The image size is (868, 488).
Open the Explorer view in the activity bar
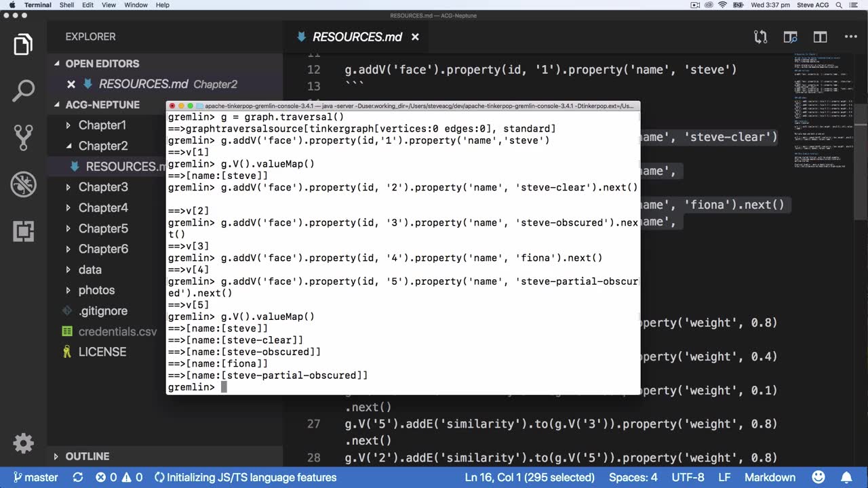(x=23, y=45)
